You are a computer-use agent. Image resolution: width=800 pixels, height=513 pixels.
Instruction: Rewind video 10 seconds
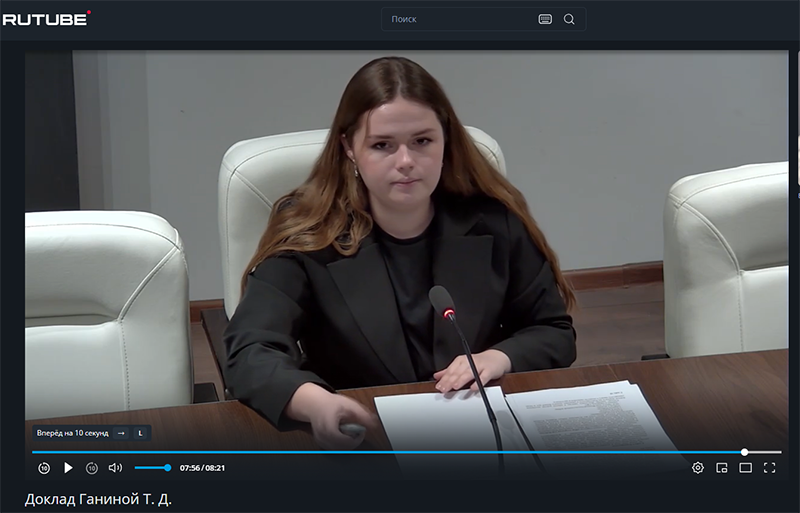[x=44, y=468]
